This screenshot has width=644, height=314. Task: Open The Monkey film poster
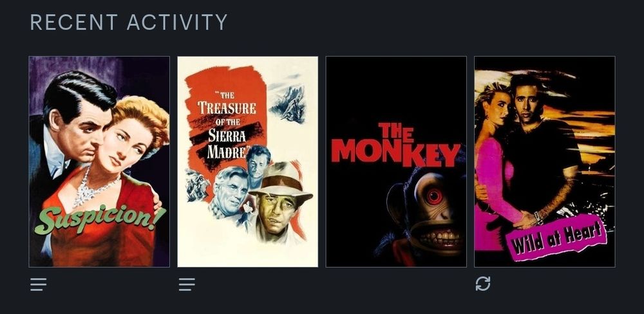pyautogui.click(x=396, y=162)
